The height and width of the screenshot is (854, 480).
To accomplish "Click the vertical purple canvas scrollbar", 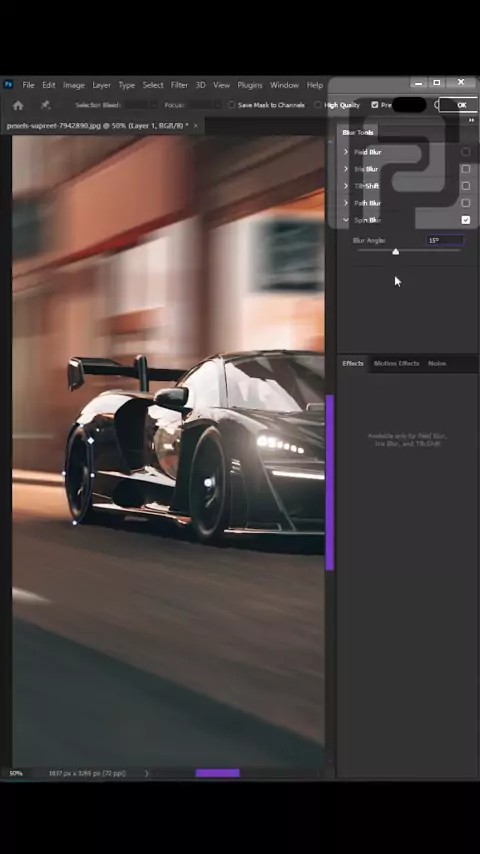I will pyautogui.click(x=330, y=483).
